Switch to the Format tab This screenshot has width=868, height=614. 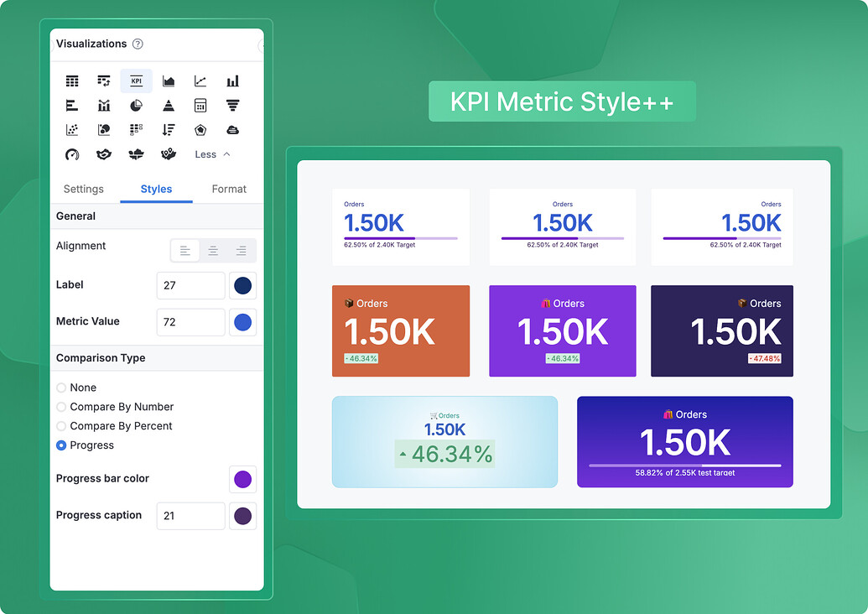click(x=228, y=189)
